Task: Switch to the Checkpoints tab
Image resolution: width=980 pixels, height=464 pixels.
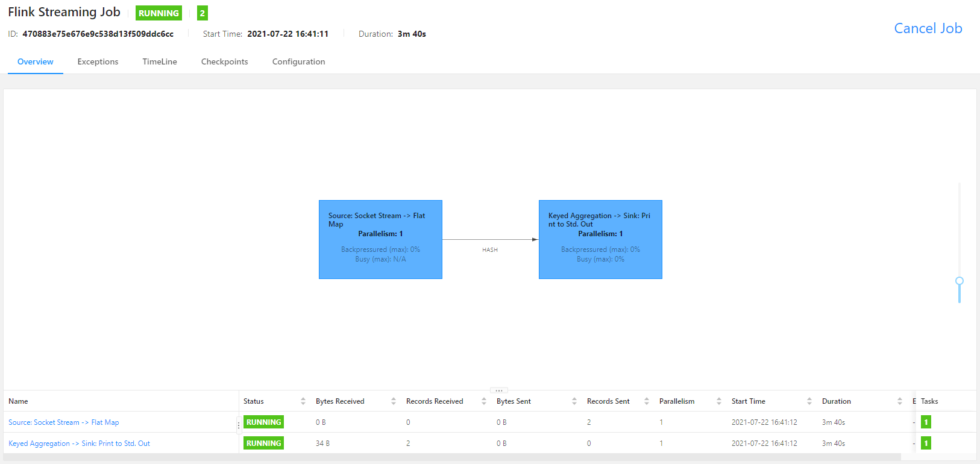Action: [x=224, y=62]
